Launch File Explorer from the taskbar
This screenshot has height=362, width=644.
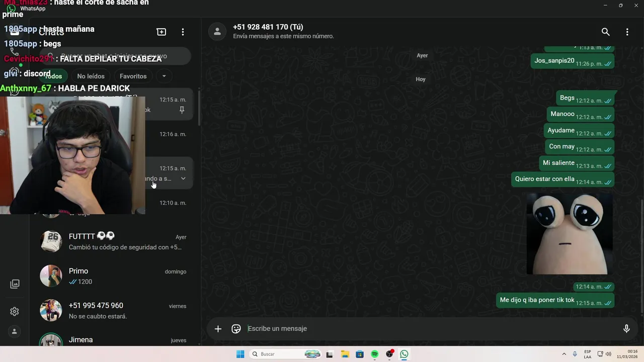(x=345, y=354)
